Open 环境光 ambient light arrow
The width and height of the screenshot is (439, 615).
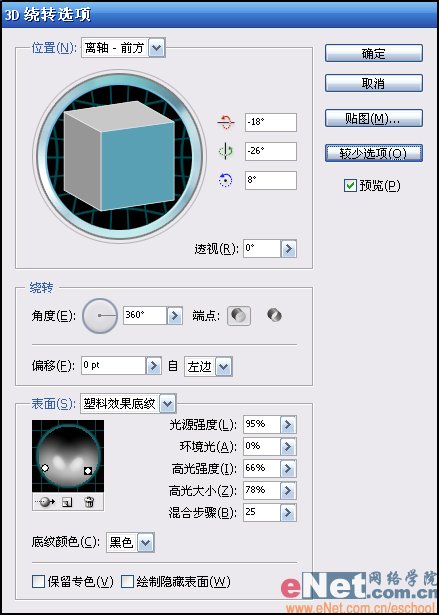click(288, 446)
